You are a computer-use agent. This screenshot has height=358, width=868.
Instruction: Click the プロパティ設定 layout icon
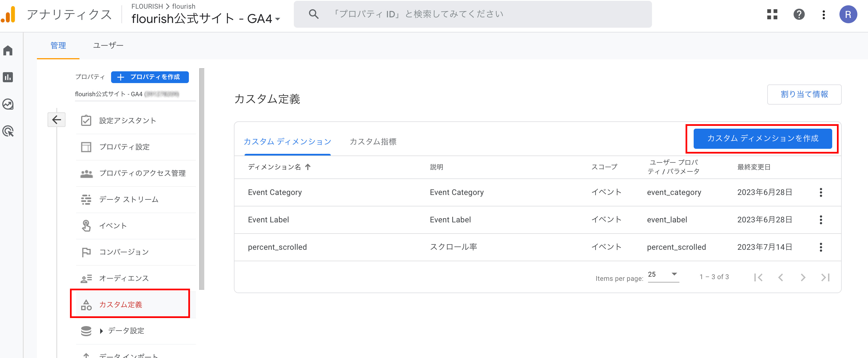point(86,147)
